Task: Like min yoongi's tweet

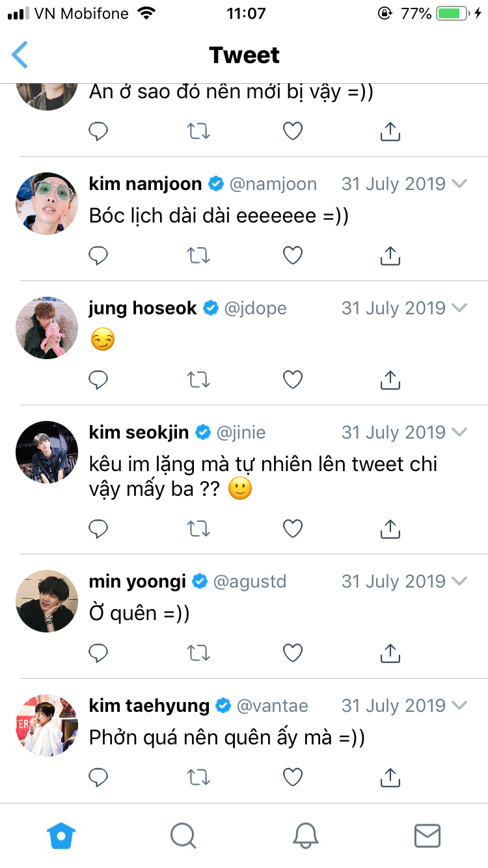Action: click(293, 652)
